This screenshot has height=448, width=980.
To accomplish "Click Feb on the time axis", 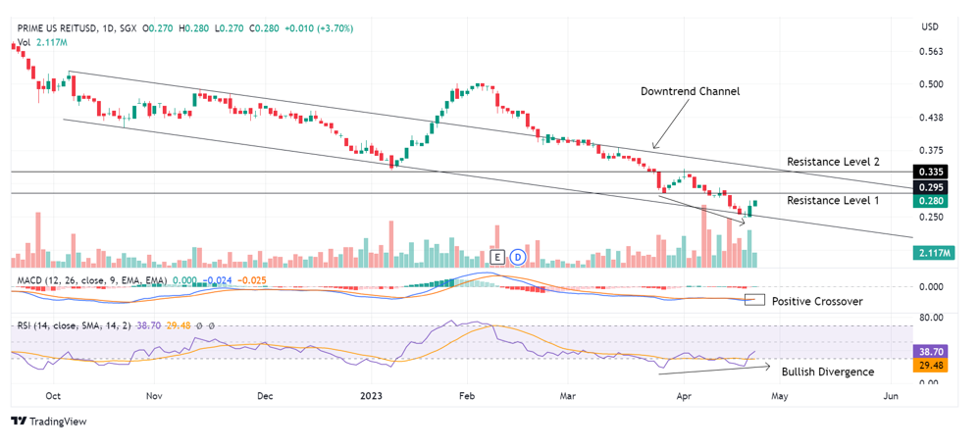I will 467,396.
